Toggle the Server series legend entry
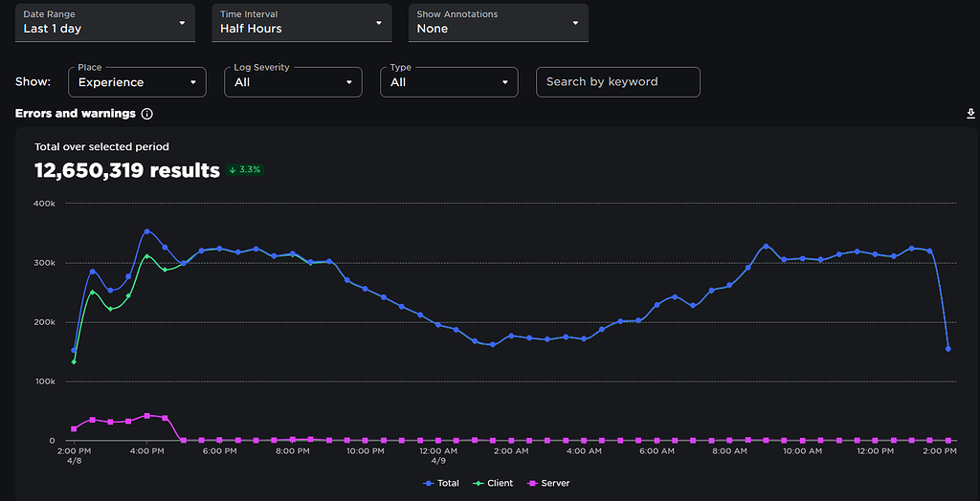980x501 pixels. pyautogui.click(x=548, y=484)
